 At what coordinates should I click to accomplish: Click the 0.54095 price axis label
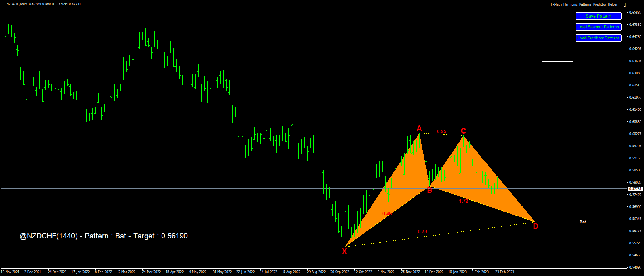click(636, 267)
